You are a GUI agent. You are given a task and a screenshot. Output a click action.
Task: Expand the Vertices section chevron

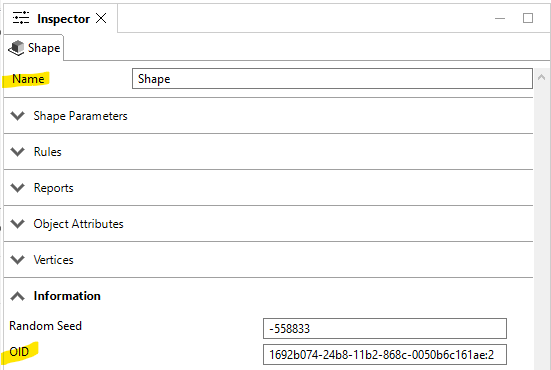tap(17, 260)
